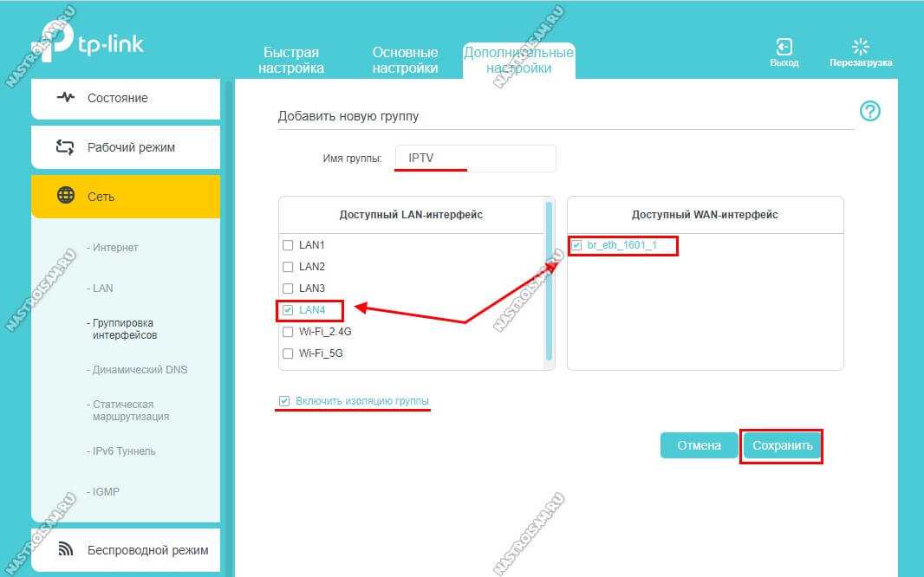Click the Отмена button

699,445
